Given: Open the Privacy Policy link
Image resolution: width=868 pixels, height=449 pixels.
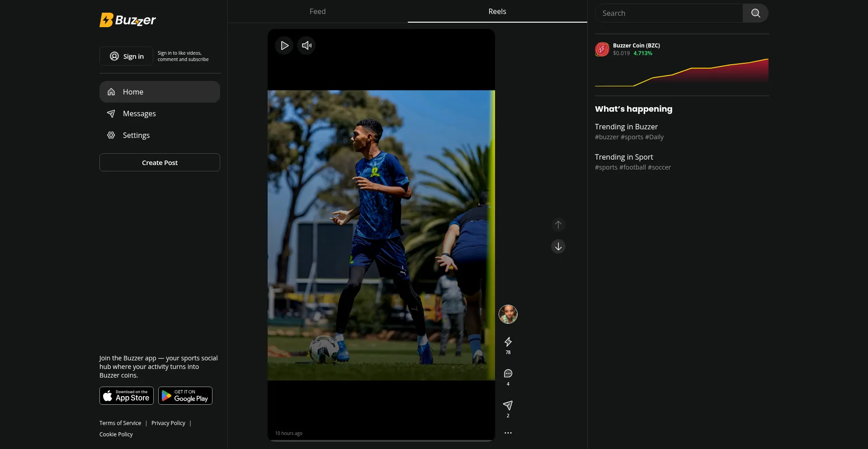Looking at the screenshot, I should click(168, 423).
